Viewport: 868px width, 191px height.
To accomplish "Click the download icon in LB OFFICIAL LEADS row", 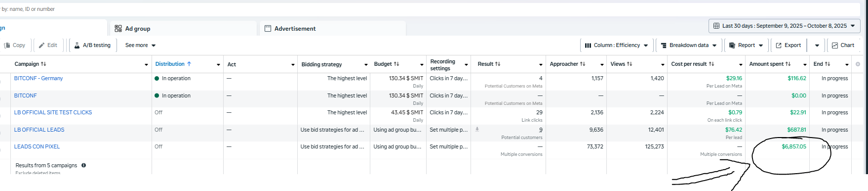I will (477, 129).
